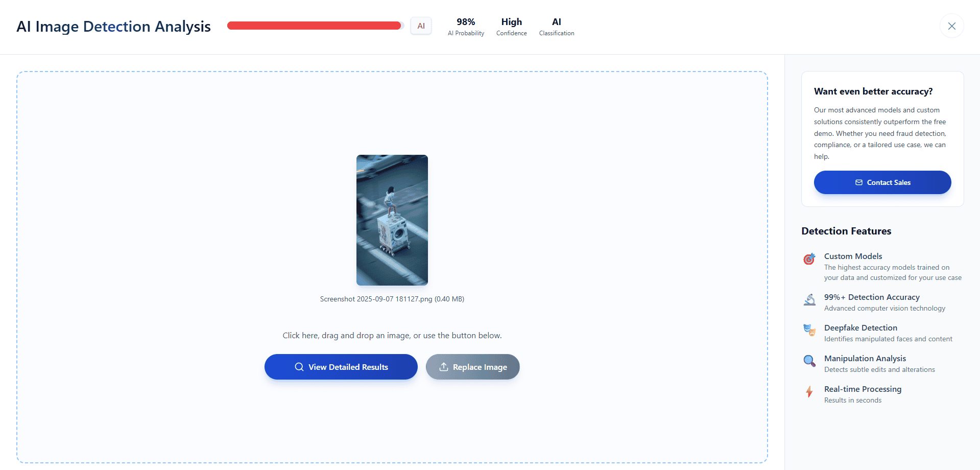Click Replace Image button
Screen dimensions: 980x470
coord(473,367)
